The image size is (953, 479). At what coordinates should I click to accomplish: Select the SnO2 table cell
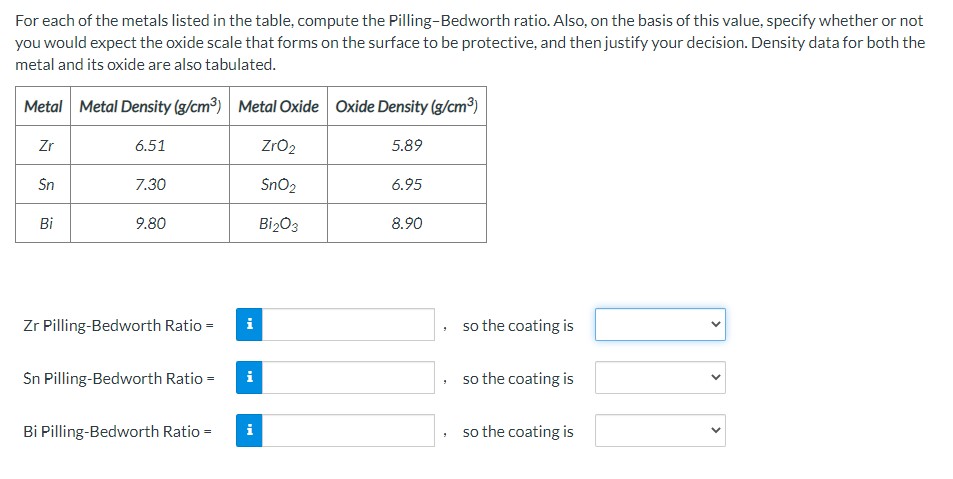tap(279, 185)
